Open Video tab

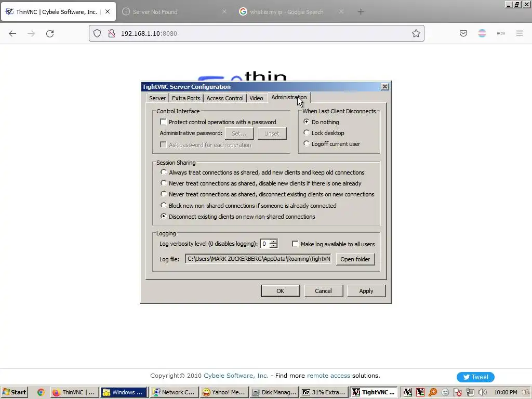click(256, 98)
